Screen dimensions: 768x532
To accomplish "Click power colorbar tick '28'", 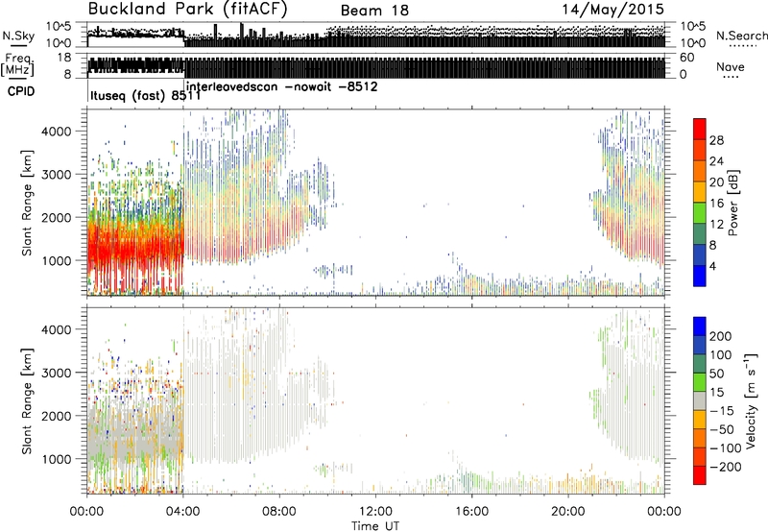I will tap(716, 140).
